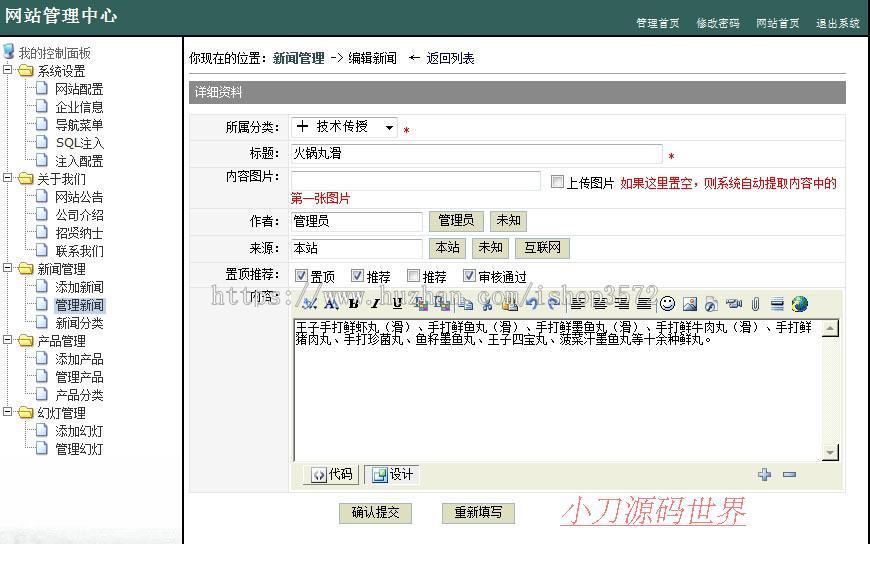Insert an image via the picture icon
This screenshot has width=870, height=586.
[x=690, y=304]
